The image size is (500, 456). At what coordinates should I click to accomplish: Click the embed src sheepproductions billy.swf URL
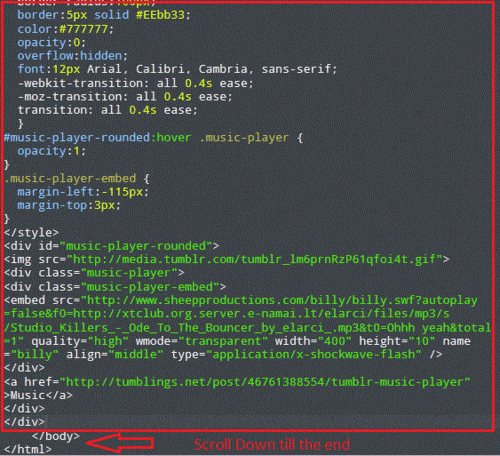tap(282, 300)
